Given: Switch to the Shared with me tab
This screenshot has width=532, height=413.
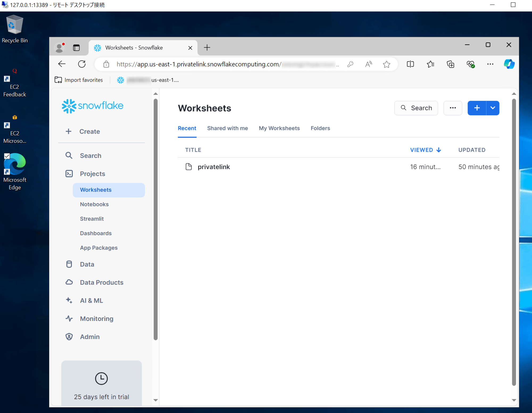Looking at the screenshot, I should (227, 128).
